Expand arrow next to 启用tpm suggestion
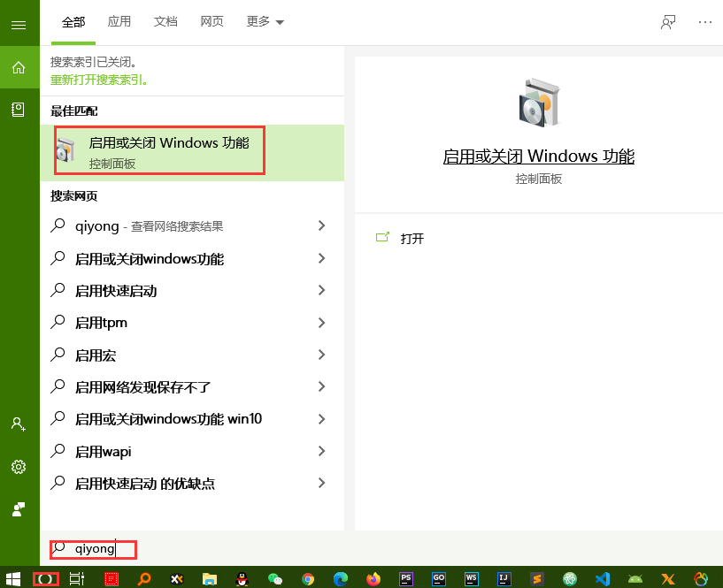 click(321, 323)
